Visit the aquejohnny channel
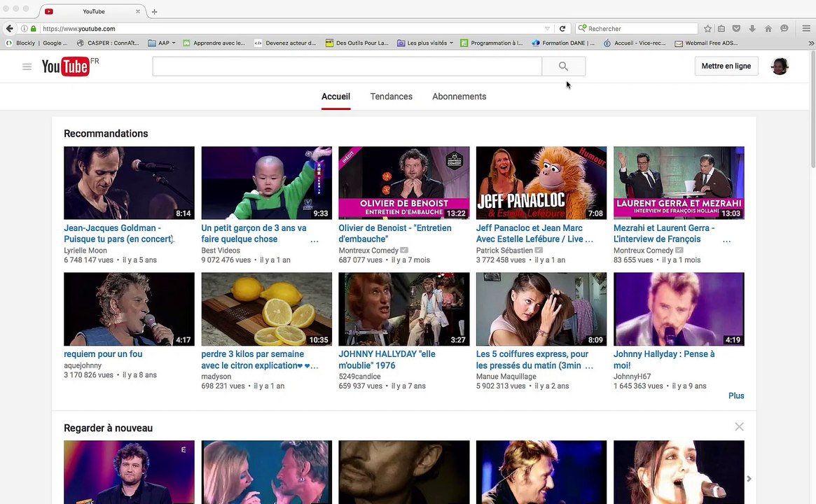Screen dimensions: 816x504 pyautogui.click(x=83, y=365)
